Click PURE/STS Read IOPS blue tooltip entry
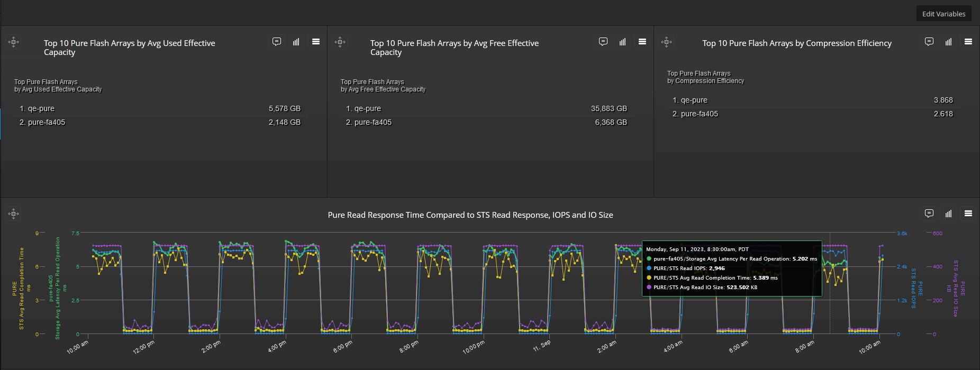980x370 pixels. 686,269
